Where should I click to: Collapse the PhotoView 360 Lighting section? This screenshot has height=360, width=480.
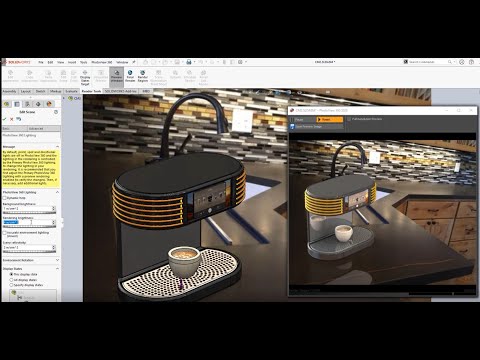tap(57, 192)
